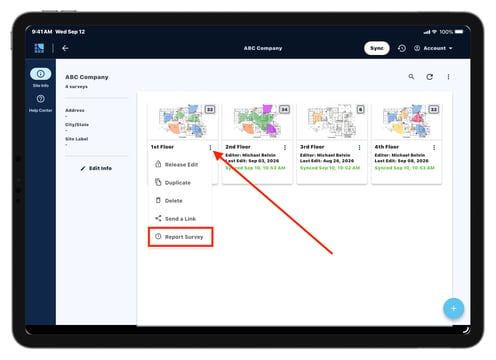The image size is (496, 360).
Task: Open the sync history clock icon
Action: 402,48
